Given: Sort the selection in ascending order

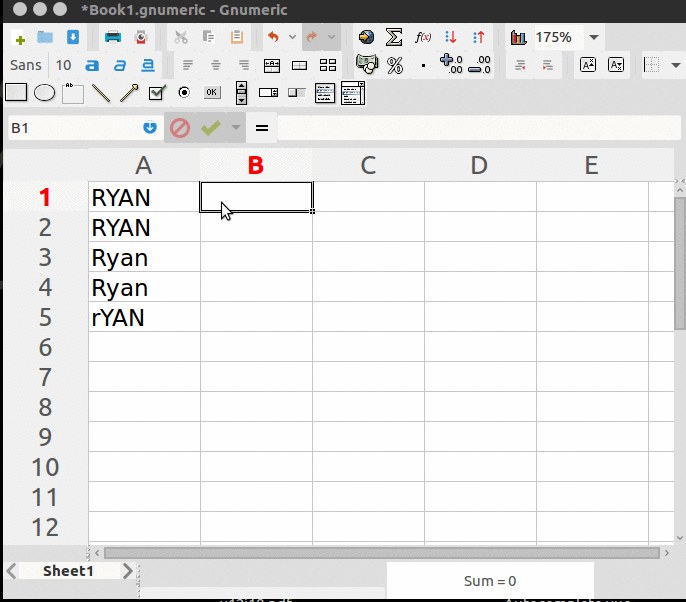Looking at the screenshot, I should coord(451,37).
